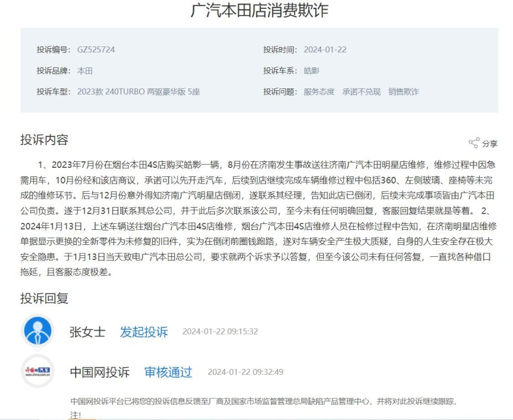Click the username 张女士
Image resolution: width=513 pixels, height=420 pixels.
87,332
